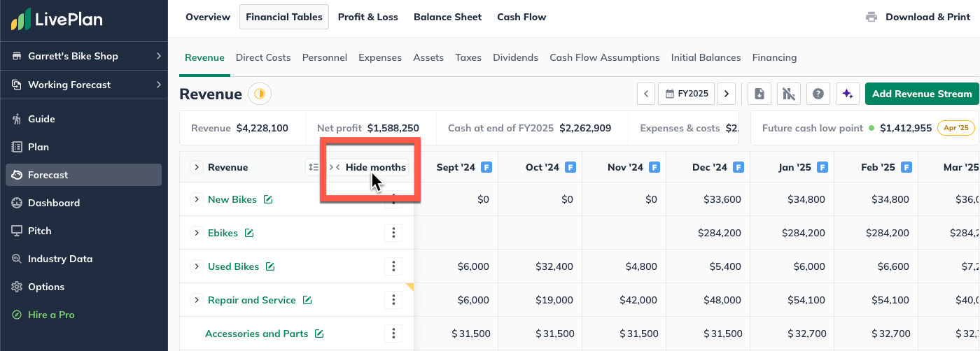This screenshot has height=351, width=980.
Task: Click the F badge next to Feb '25
Action: (906, 167)
